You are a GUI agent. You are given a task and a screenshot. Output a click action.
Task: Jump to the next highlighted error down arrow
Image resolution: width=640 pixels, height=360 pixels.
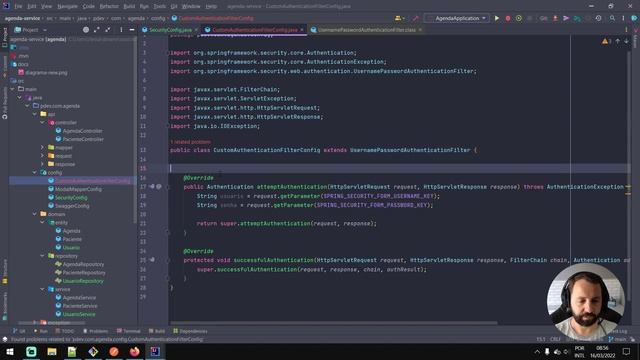[626, 41]
